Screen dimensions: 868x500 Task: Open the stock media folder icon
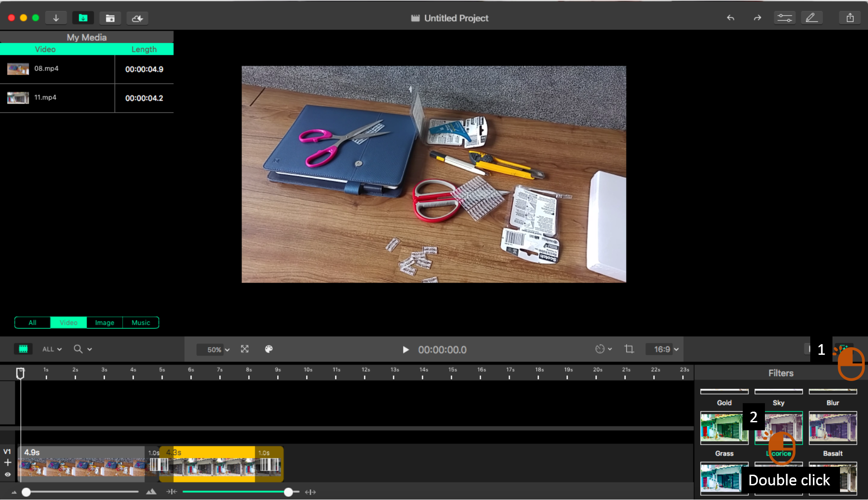(x=110, y=18)
